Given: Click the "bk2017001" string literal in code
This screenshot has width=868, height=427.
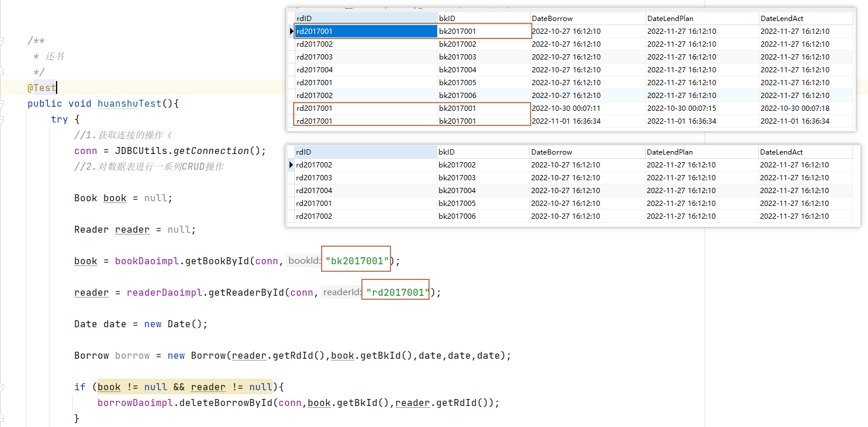Looking at the screenshot, I should pyautogui.click(x=357, y=261).
